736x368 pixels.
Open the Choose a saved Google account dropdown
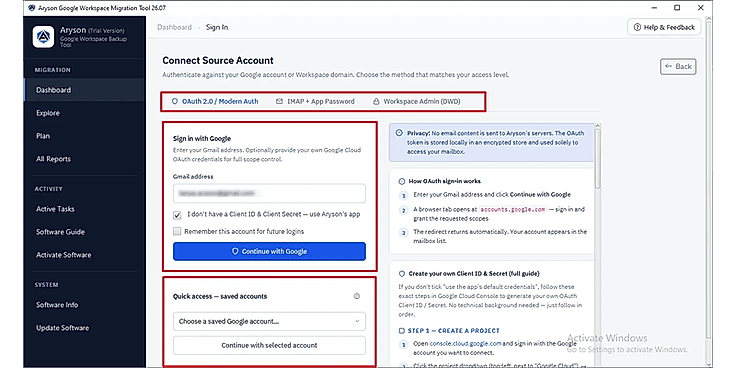coord(269,322)
